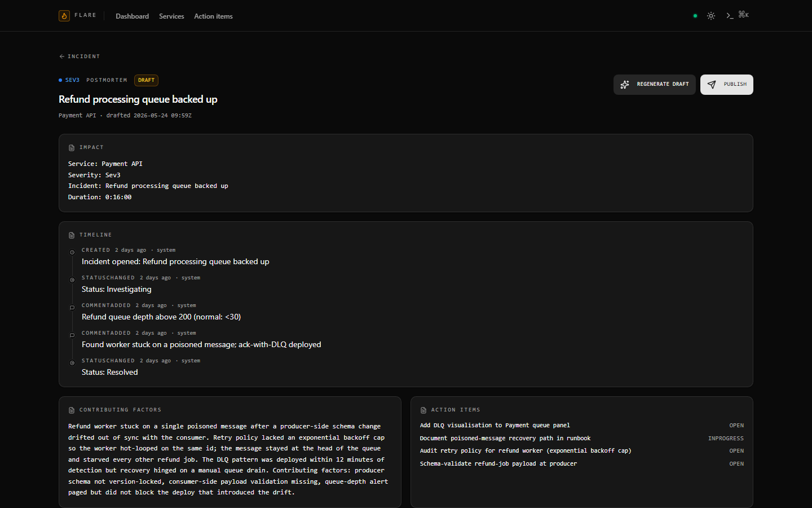
Task: Click the green status indicator dot
Action: (x=695, y=16)
